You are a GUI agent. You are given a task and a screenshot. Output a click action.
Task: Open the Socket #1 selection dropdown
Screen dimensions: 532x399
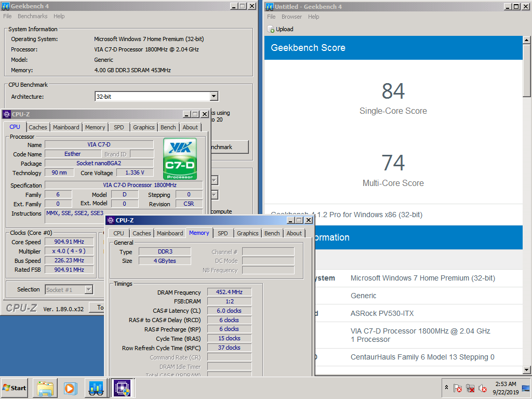[88, 290]
